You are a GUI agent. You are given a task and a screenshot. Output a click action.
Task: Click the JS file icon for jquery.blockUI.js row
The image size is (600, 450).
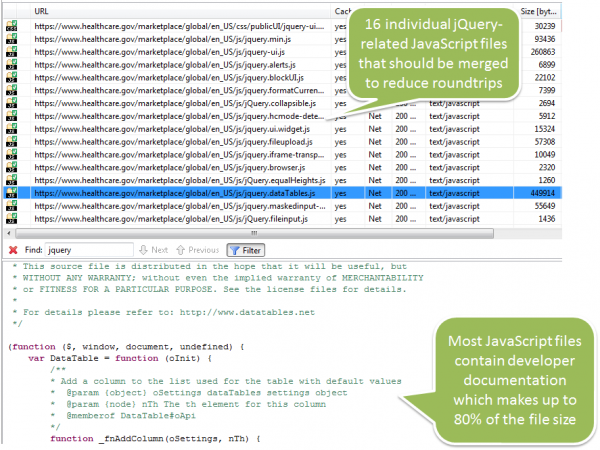pyautogui.click(x=11, y=78)
